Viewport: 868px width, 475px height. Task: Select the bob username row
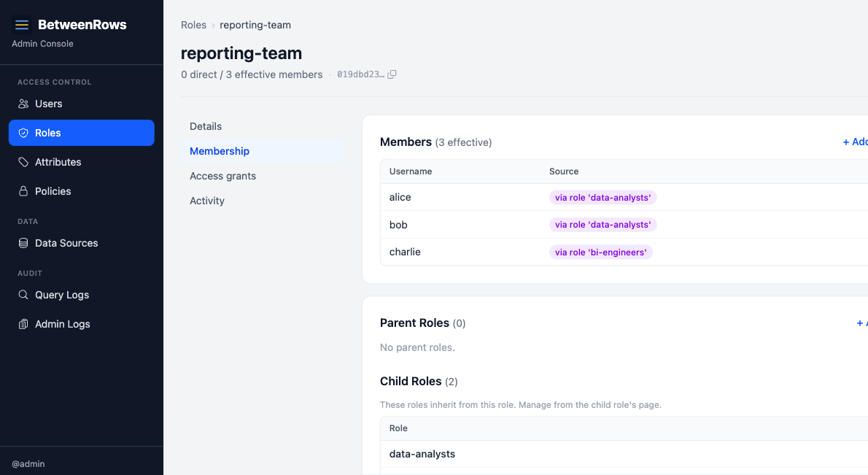624,224
